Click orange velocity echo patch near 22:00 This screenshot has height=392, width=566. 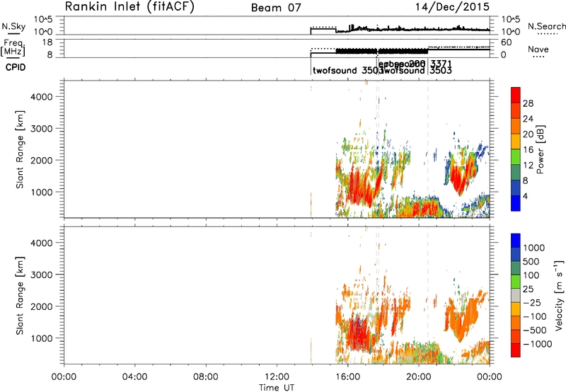[464, 319]
